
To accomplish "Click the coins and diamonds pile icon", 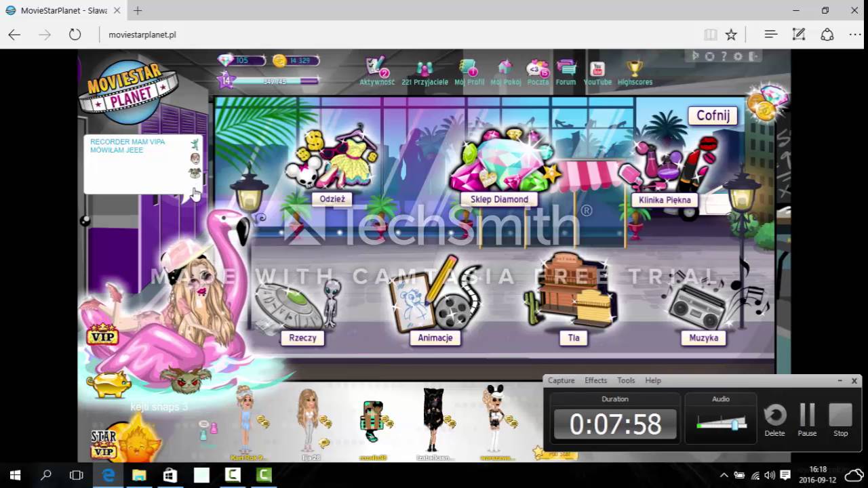I will point(767,103).
